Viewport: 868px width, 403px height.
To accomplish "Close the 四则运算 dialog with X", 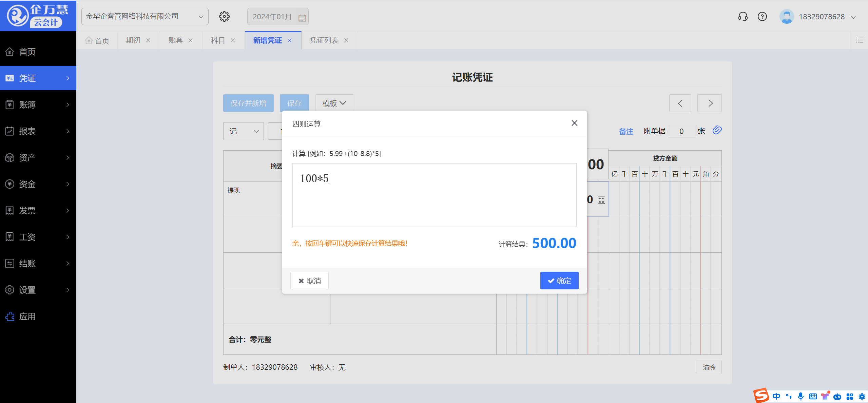I will pyautogui.click(x=574, y=123).
